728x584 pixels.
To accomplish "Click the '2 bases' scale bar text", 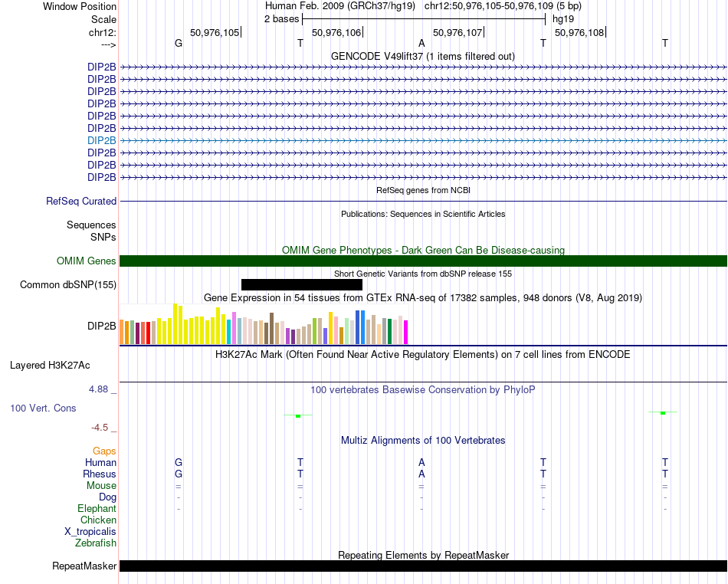I will (x=281, y=19).
